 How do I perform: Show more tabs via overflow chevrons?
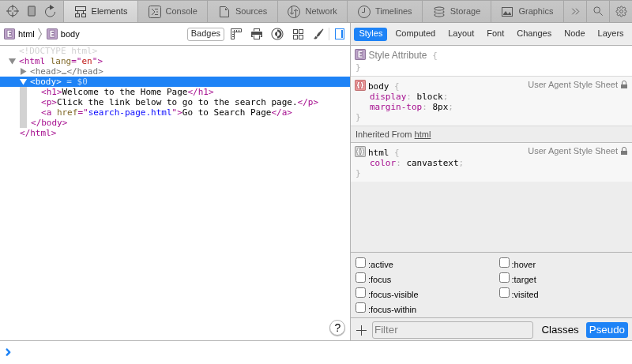coord(575,11)
